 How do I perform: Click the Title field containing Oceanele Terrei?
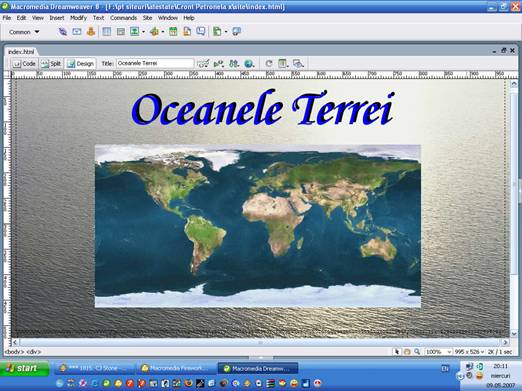tap(155, 63)
